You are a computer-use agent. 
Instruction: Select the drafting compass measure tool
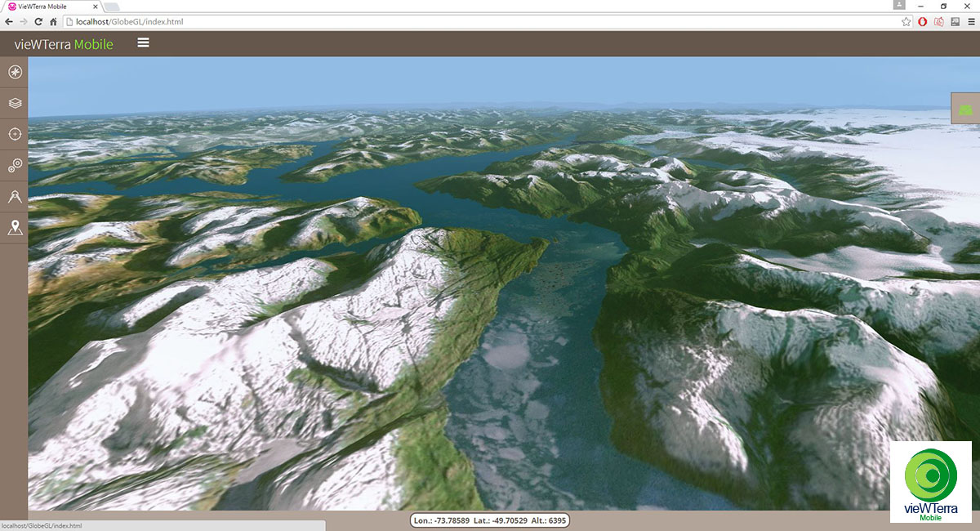(14, 197)
